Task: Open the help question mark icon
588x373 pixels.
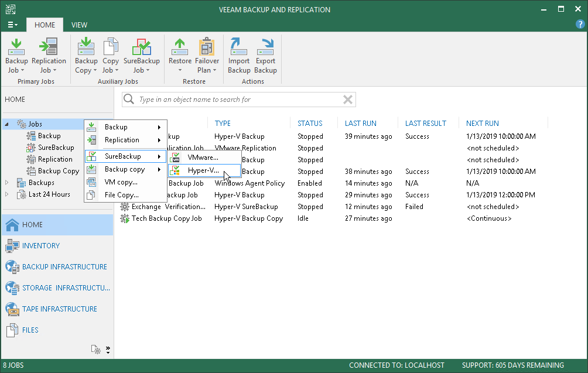Action: (x=580, y=25)
